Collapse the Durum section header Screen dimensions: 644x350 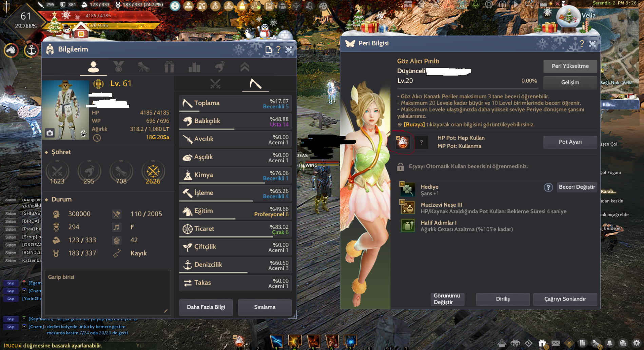pyautogui.click(x=61, y=199)
